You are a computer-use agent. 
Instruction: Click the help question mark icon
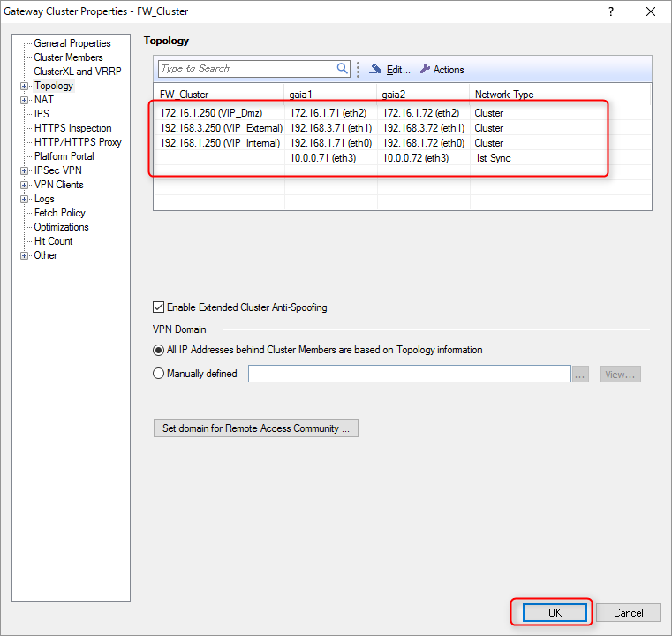pyautogui.click(x=611, y=11)
